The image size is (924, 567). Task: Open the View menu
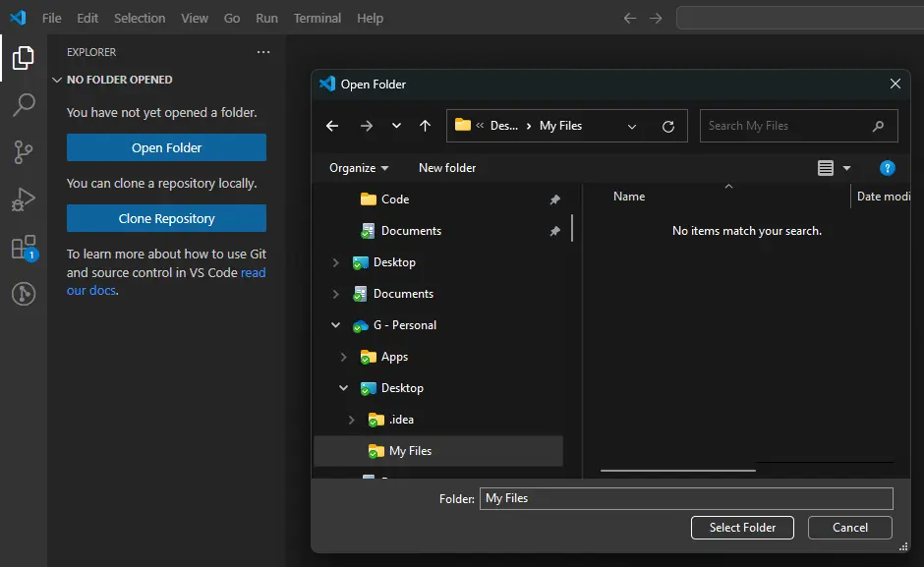click(x=195, y=19)
